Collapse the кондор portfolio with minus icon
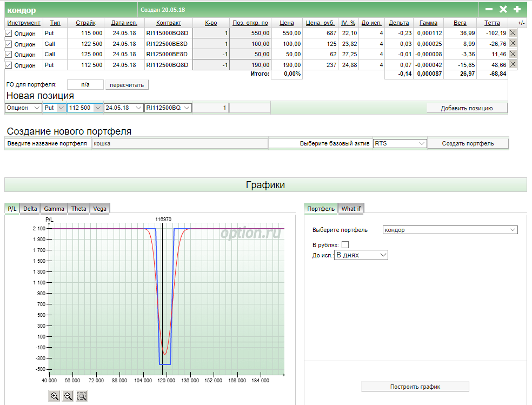This screenshot has height=405, width=532. click(x=489, y=9)
